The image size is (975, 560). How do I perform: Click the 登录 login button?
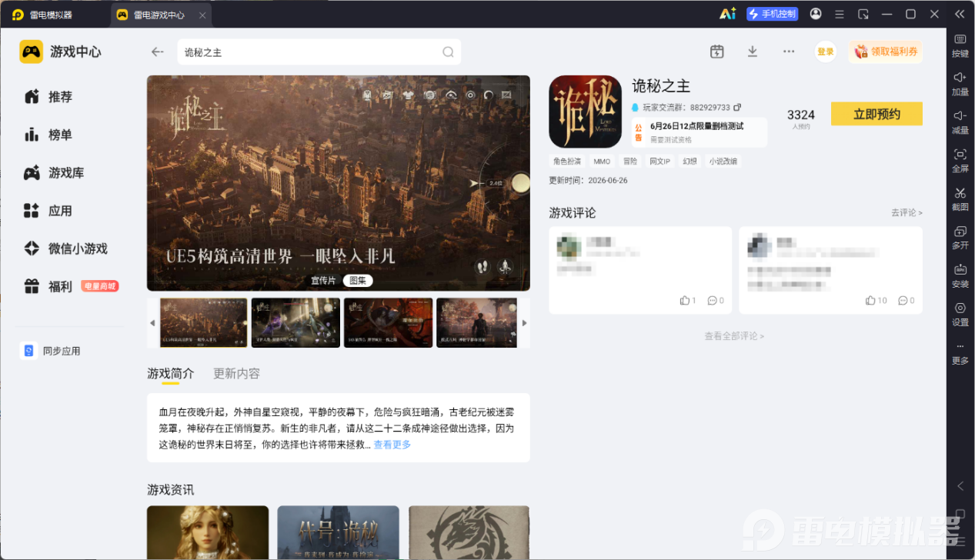click(825, 52)
